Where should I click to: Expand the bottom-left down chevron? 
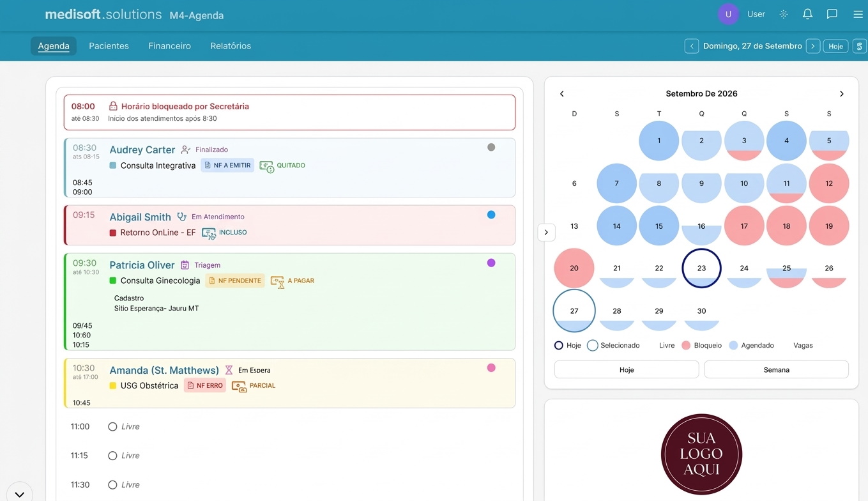click(19, 495)
